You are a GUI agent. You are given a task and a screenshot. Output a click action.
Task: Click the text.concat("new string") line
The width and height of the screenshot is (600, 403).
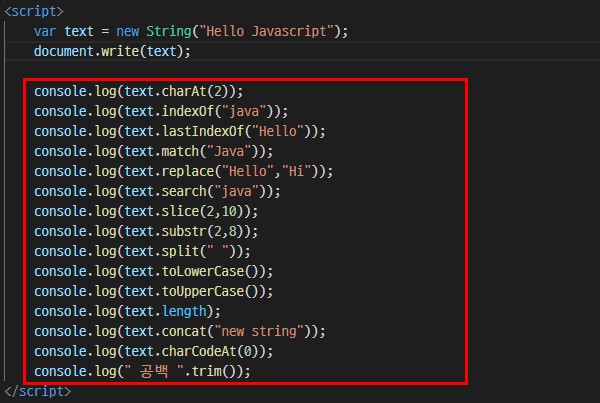pyautogui.click(x=180, y=331)
